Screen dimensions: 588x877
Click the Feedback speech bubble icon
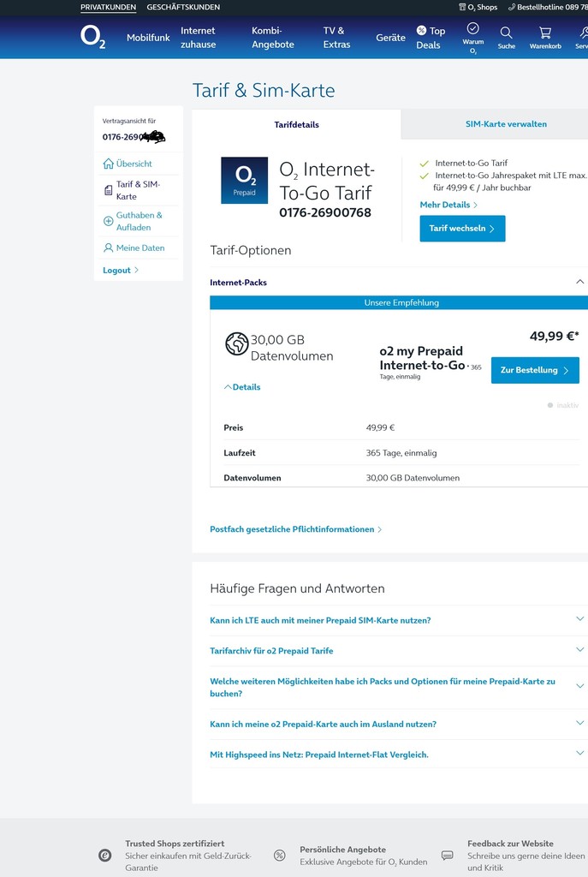[447, 856]
